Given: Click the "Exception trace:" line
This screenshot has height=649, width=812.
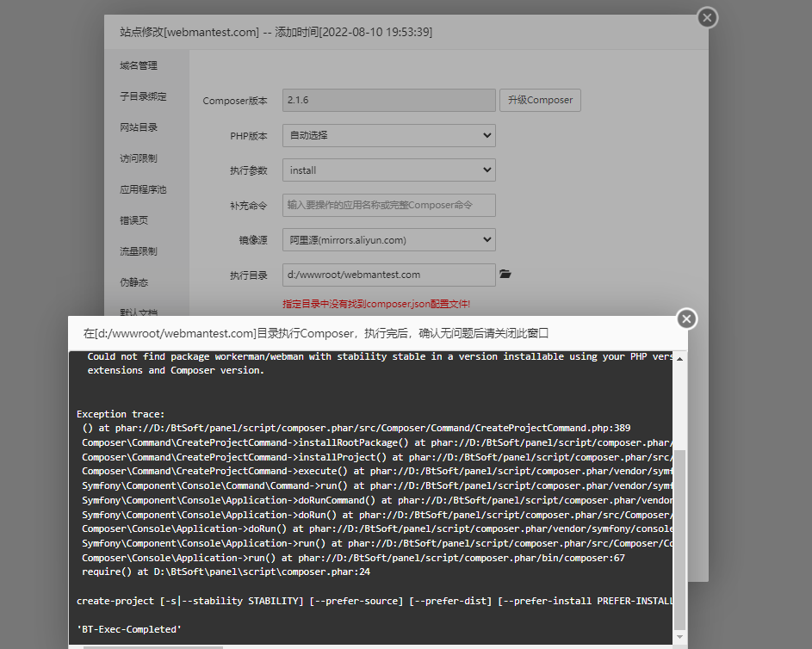Looking at the screenshot, I should [121, 414].
